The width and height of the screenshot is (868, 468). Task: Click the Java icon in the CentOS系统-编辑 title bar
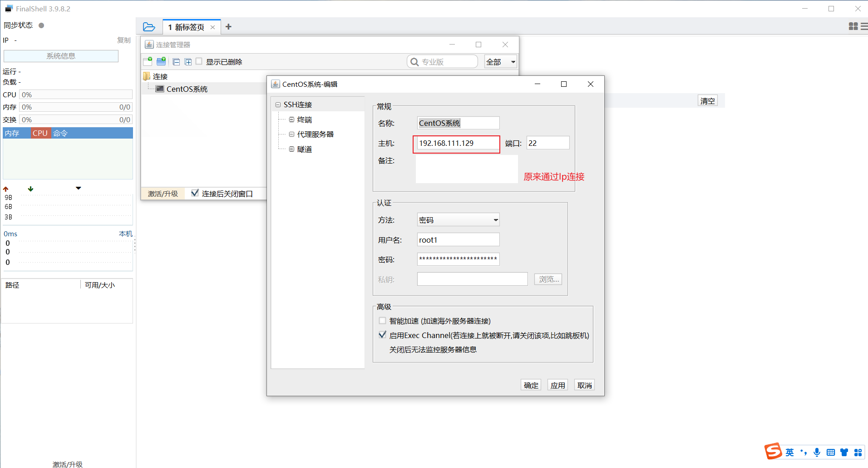pos(275,84)
